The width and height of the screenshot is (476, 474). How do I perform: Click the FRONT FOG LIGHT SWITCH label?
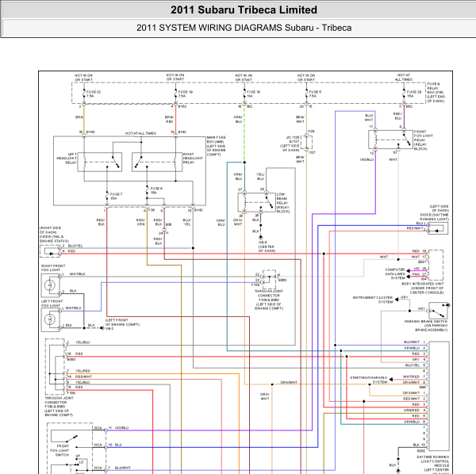(x=59, y=450)
